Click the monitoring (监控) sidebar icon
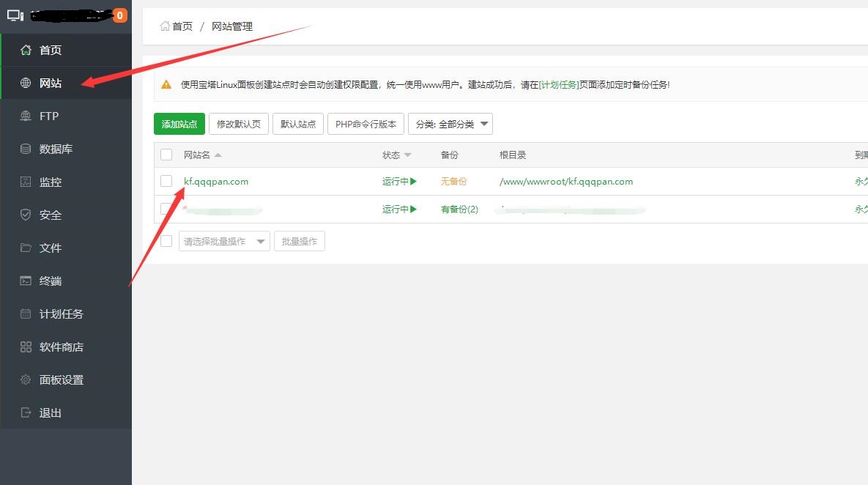 (26, 182)
